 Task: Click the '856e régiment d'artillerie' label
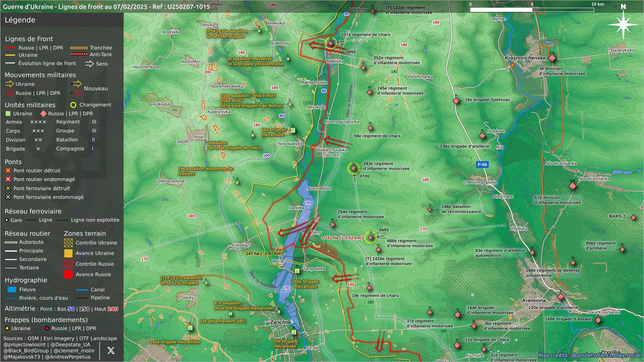click(600, 246)
